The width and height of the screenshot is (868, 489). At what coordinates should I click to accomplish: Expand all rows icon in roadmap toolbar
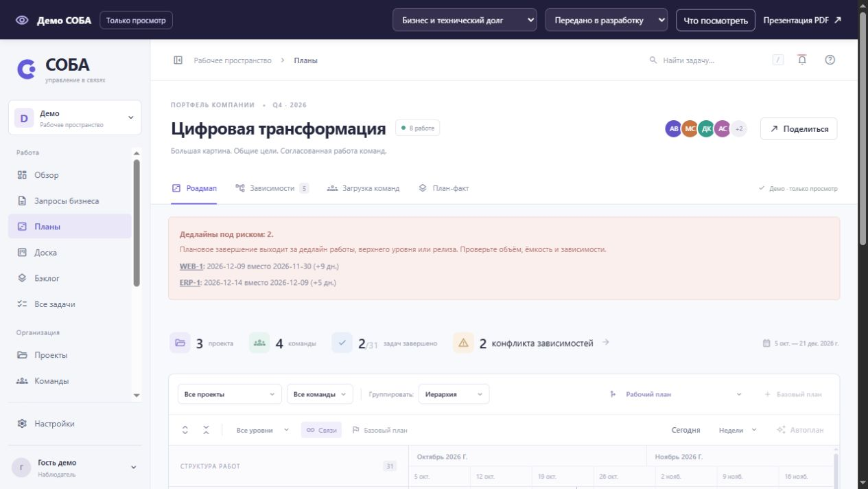[x=185, y=430]
